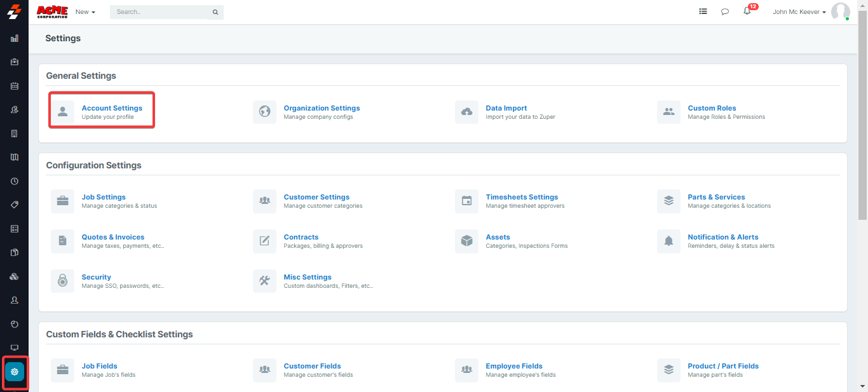Open Custom Roles settings
The width and height of the screenshot is (868, 392).
pos(712,108)
